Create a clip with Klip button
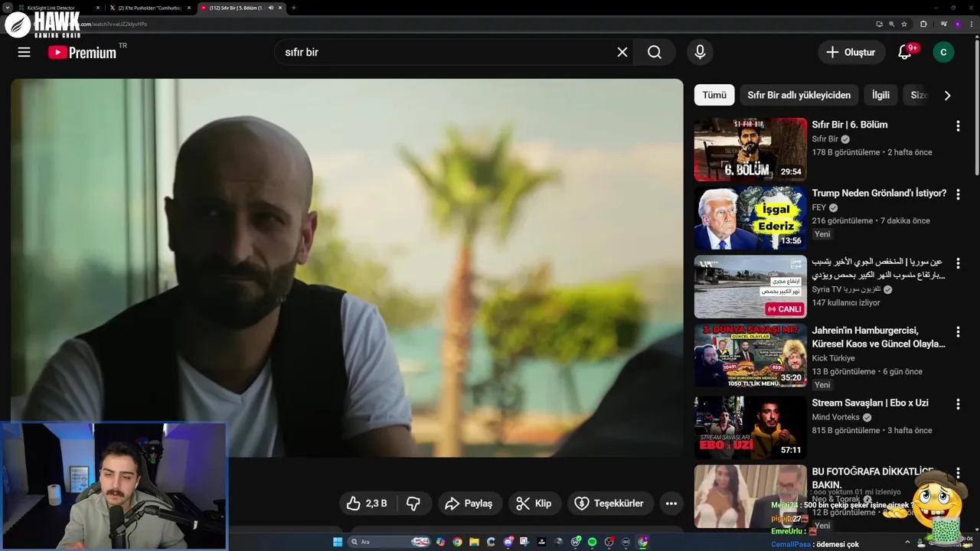Screen dimensions: 980x551 coord(534,504)
